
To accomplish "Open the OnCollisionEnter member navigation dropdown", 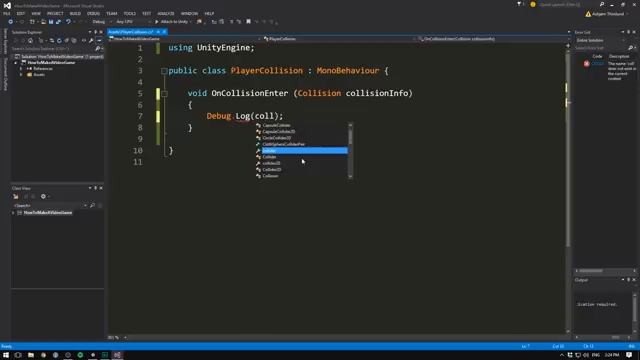I will coord(494,39).
